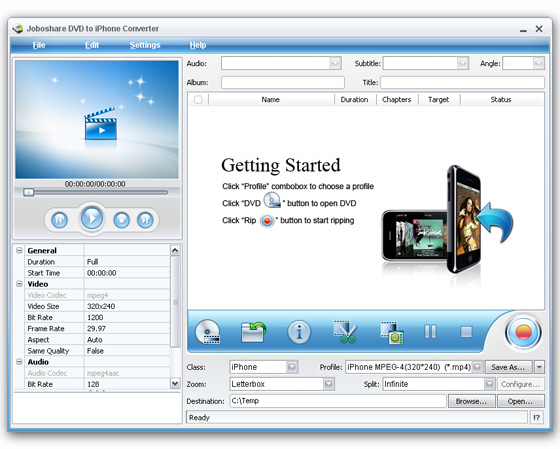This screenshot has height=449, width=560.
Task: Click the preview seek slider handle
Action: coord(28,192)
